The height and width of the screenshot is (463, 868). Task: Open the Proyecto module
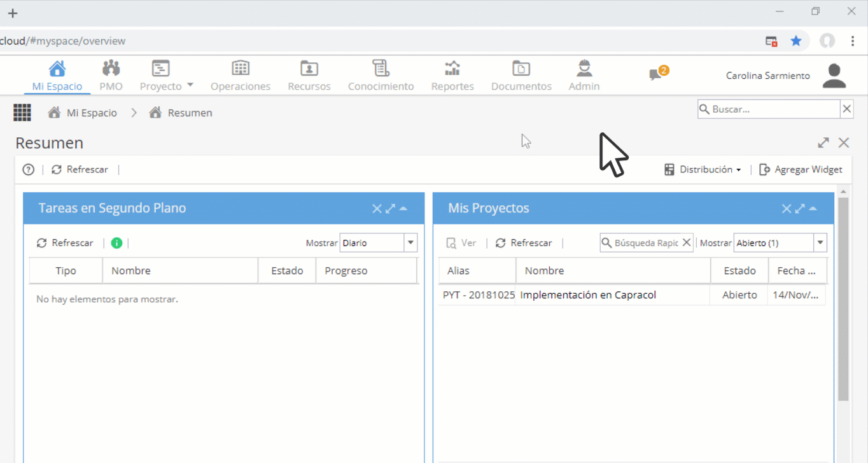[160, 76]
